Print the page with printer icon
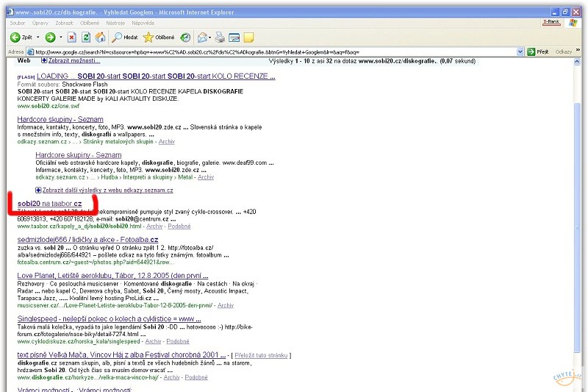This screenshot has width=588, height=392. pos(220,37)
